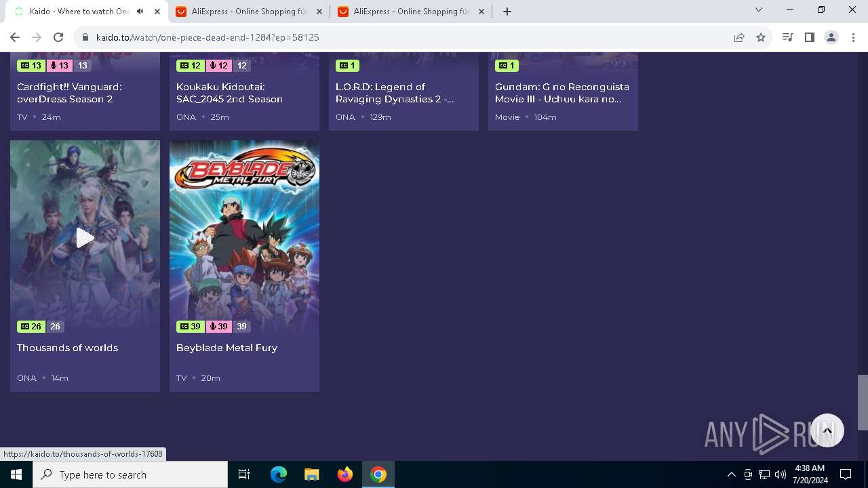This screenshot has height=488, width=868.
Task: Click the scroll-to-top arrow button
Action: coord(827,430)
